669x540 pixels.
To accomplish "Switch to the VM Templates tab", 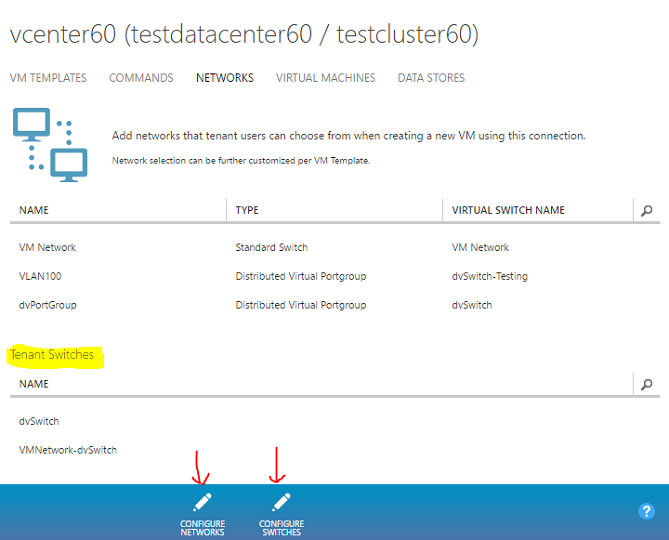I will [48, 78].
